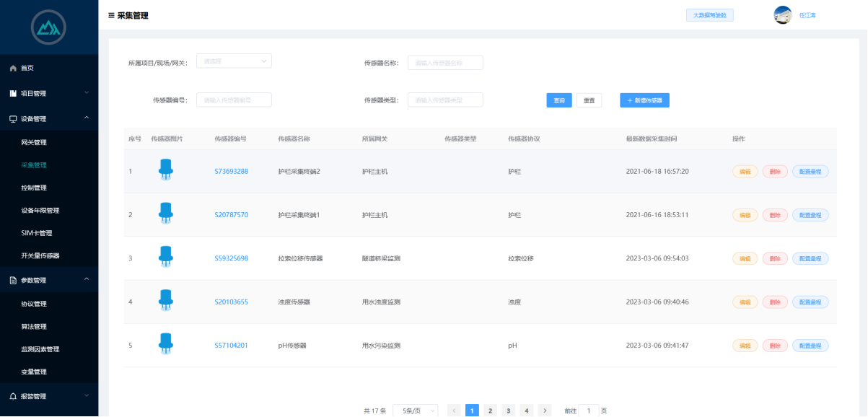Click sensor image of row 1
The image size is (868, 417).
[x=166, y=170]
